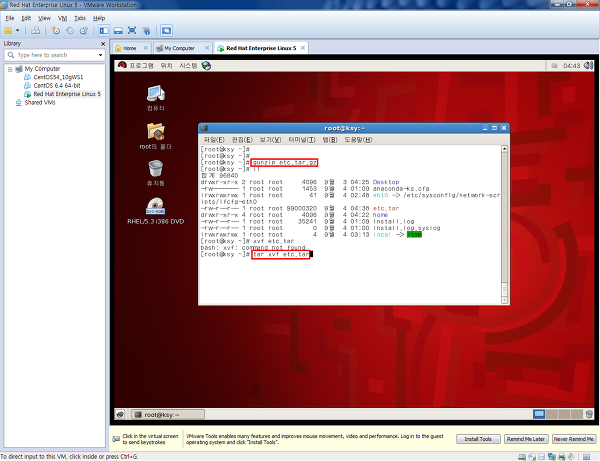Screen dimensions: 600x461
Task: Click the send Ctrl+Alt+Del toolbar icon
Action: 36,31
